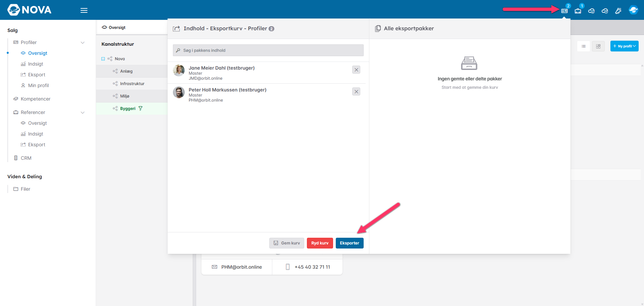Open Indsigt under Profiler

click(x=36, y=64)
